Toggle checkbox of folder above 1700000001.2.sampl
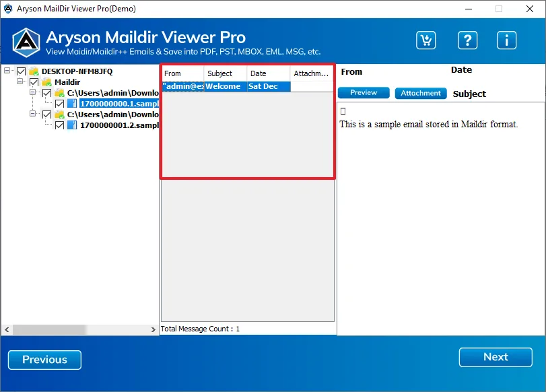 point(46,115)
